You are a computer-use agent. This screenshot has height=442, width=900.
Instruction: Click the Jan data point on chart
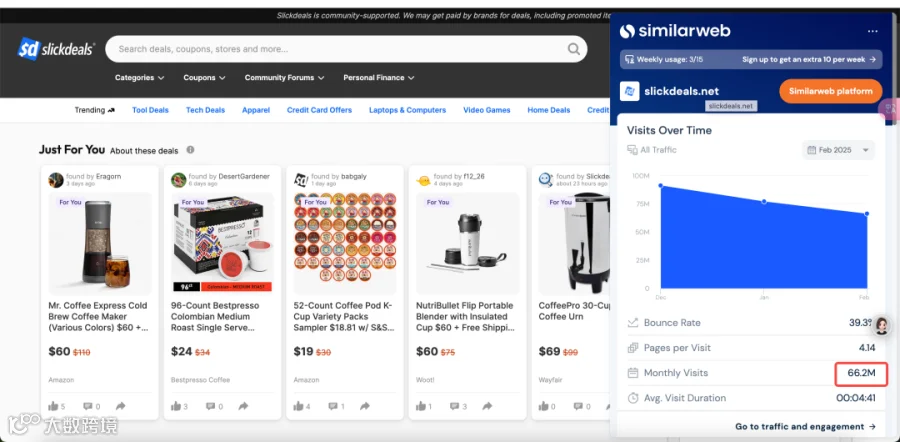click(x=764, y=201)
